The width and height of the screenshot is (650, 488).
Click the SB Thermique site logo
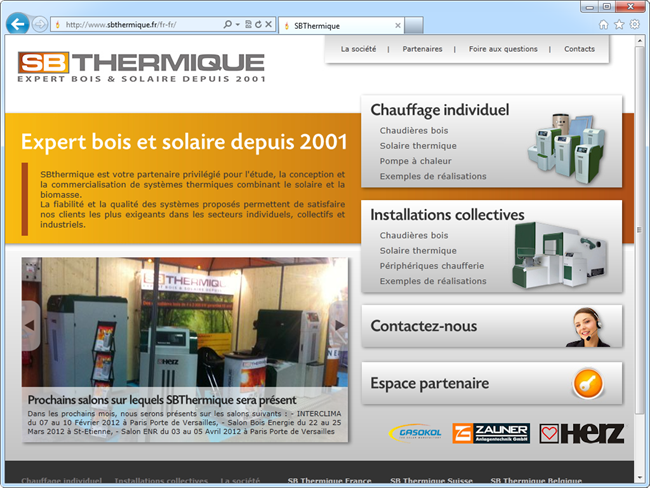141,67
